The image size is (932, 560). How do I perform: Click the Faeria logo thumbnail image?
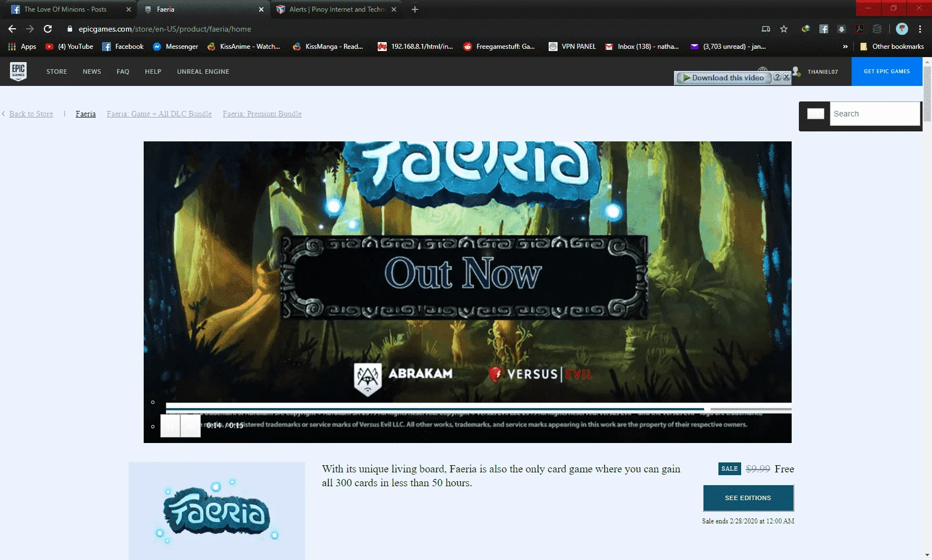coord(217,511)
